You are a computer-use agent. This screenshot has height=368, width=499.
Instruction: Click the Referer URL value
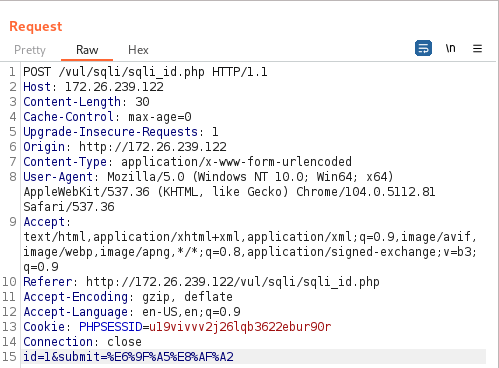(x=233, y=282)
